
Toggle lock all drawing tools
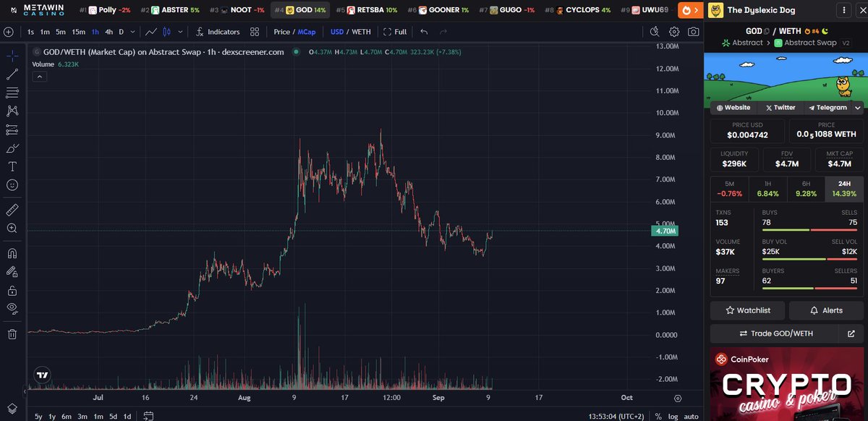click(12, 290)
